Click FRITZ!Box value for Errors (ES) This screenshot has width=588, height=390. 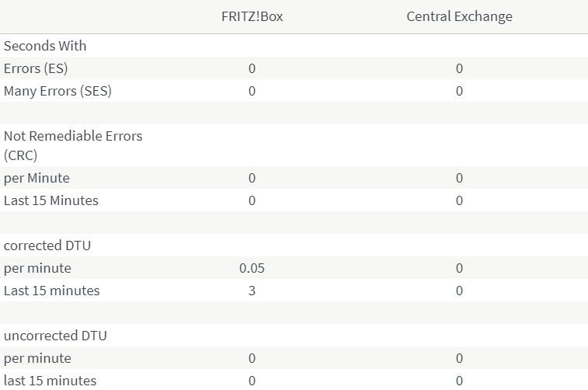(252, 68)
